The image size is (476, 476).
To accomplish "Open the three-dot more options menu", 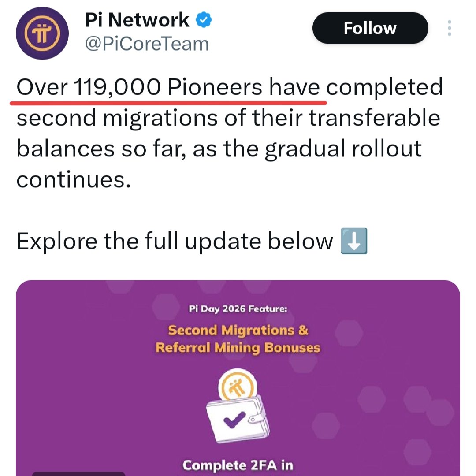I will tap(449, 28).
